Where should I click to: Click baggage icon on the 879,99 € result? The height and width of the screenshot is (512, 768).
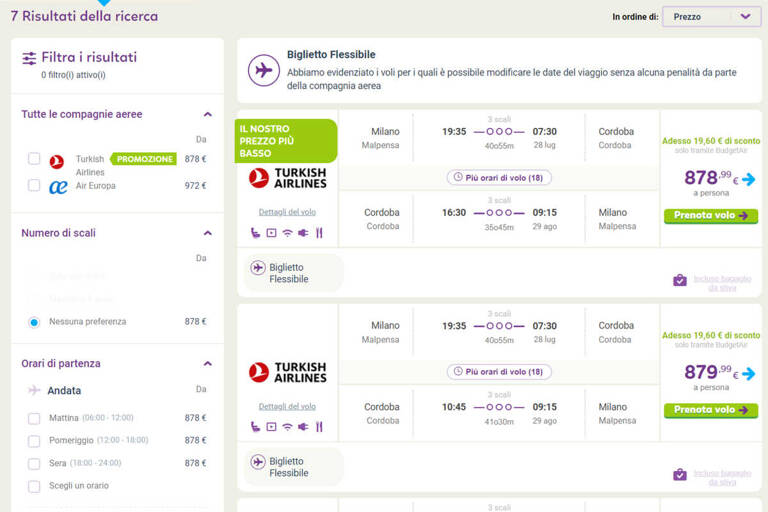[680, 474]
